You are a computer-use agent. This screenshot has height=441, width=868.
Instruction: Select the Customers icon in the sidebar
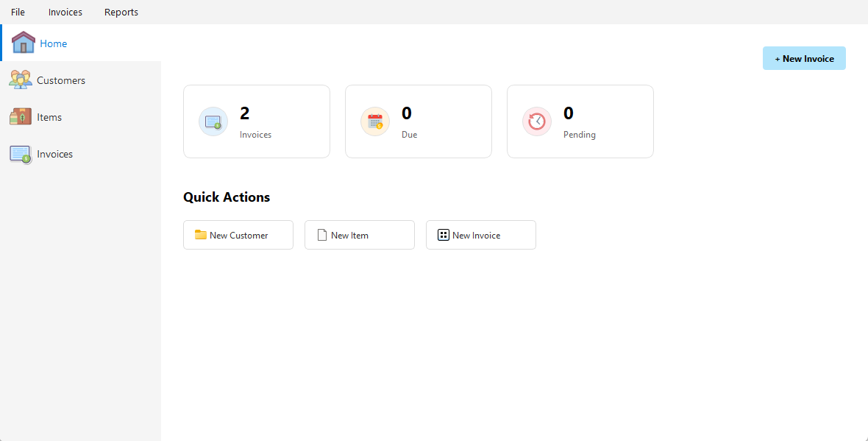coord(20,80)
